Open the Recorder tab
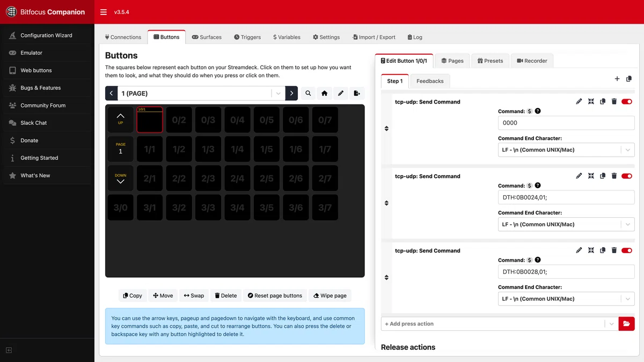This screenshot has width=644, height=362. 531,61
